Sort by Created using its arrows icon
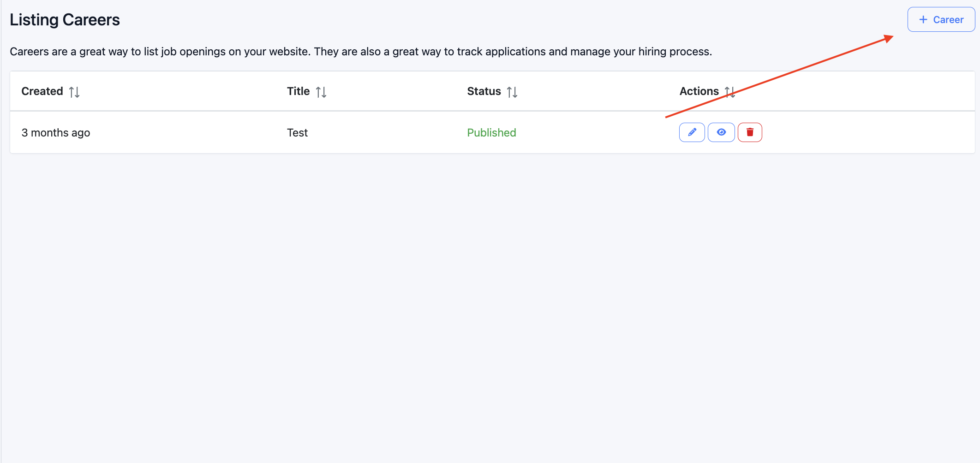980x463 pixels. [x=74, y=92]
